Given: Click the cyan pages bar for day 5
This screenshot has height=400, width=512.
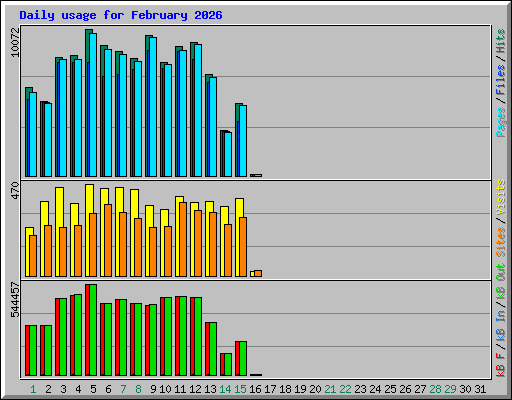Looking at the screenshot, I should pyautogui.click(x=93, y=105).
